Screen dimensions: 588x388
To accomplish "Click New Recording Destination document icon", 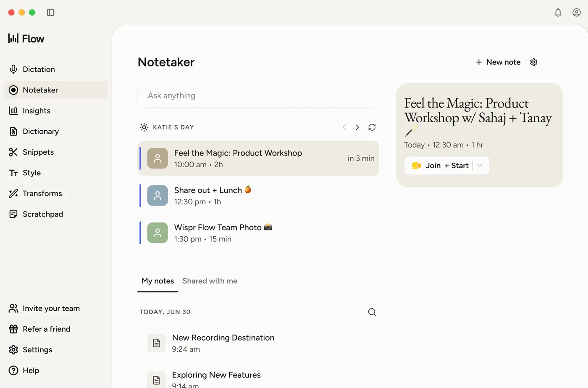I will pyautogui.click(x=157, y=343).
